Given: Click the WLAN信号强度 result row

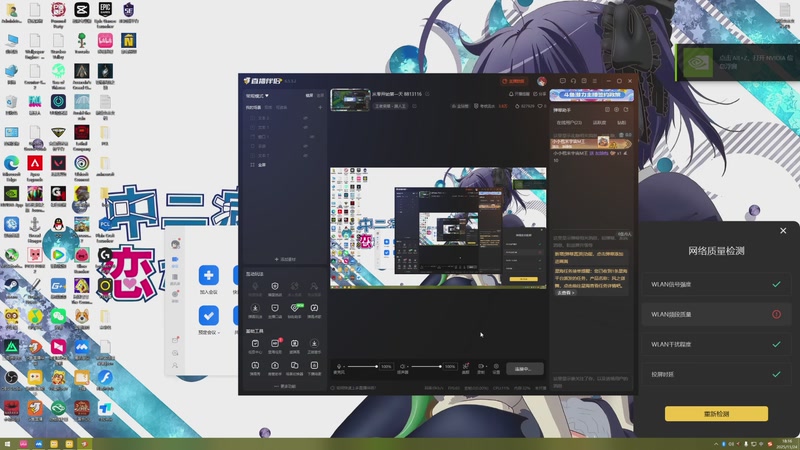Looking at the screenshot, I should click(716, 284).
